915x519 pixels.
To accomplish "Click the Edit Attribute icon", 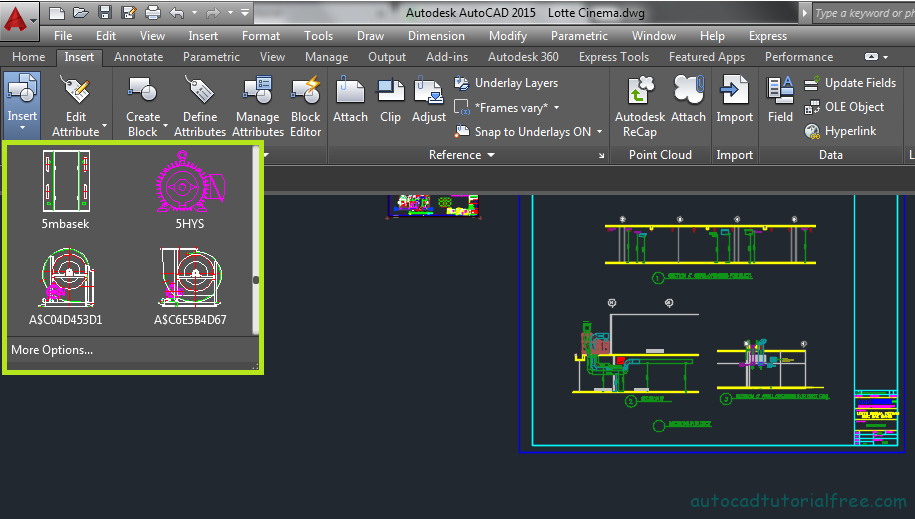I will pyautogui.click(x=76, y=90).
